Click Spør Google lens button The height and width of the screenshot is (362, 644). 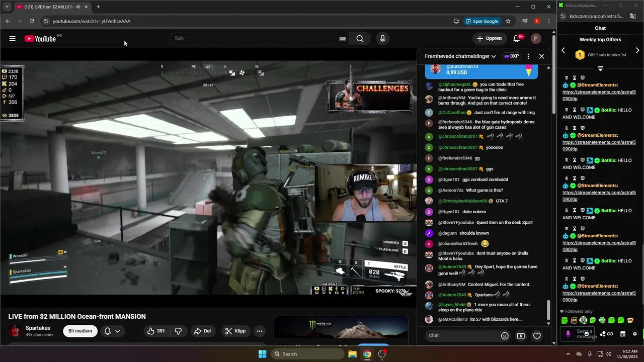[x=482, y=21]
